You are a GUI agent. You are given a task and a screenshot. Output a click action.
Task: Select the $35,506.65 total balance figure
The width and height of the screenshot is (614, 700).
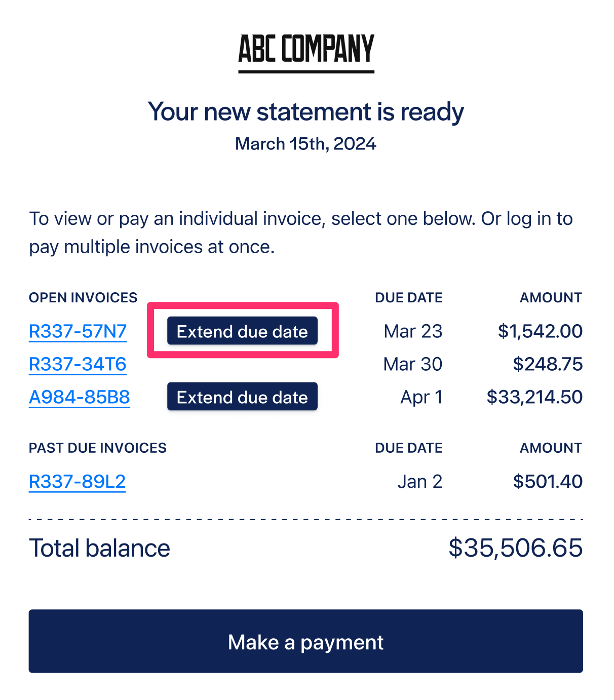click(x=516, y=548)
